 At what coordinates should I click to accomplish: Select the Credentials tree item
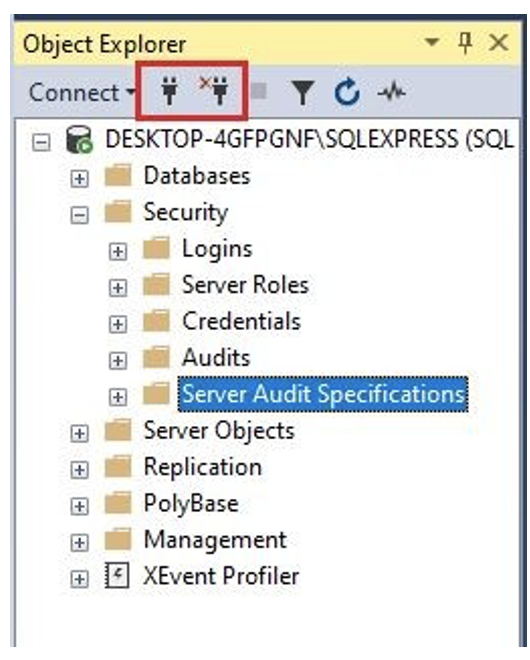pyautogui.click(x=242, y=321)
